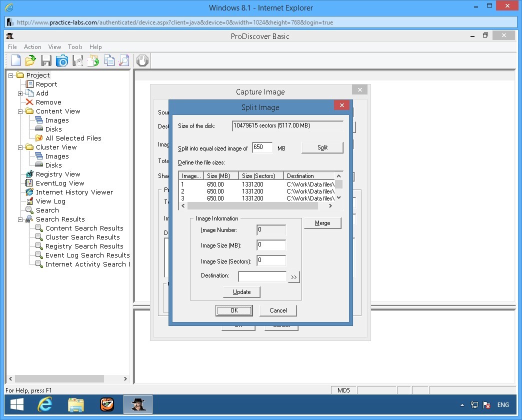
Task: Open Registry View in the tree
Action: (57, 174)
